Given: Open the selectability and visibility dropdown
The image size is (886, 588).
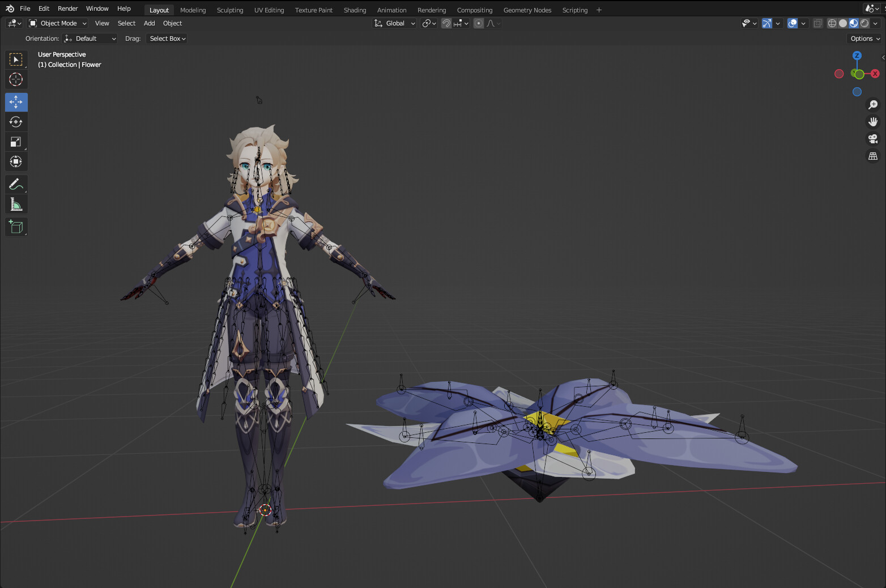Looking at the screenshot, I should click(x=749, y=23).
